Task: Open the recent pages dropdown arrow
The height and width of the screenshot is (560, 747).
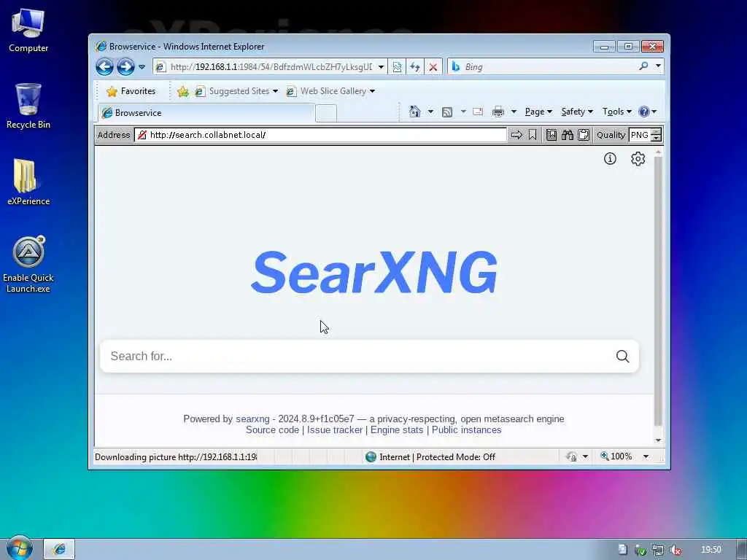Action: click(x=142, y=67)
